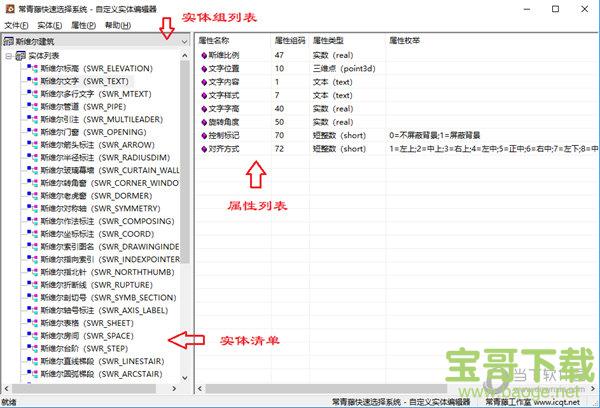This screenshot has width=600, height=408.
Task: Click the SWR_MTEXT entity icon
Action: click(x=32, y=94)
